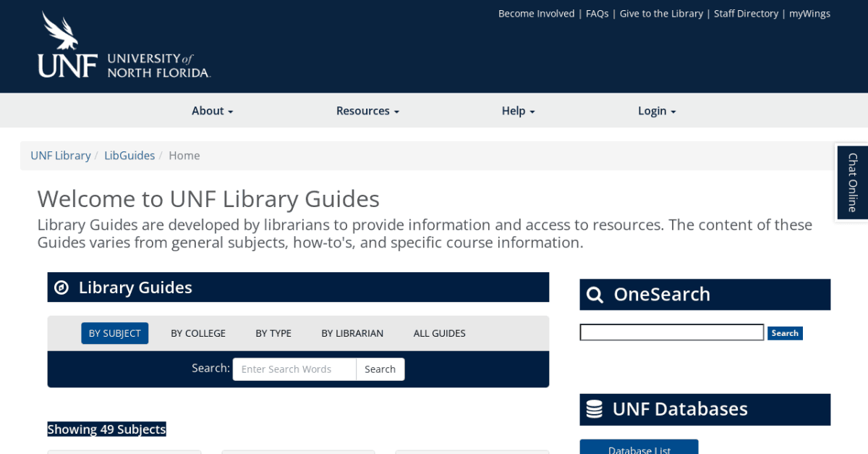Viewport: 868px width, 454px height.
Task: Open the ALL GUIDES tab
Action: pyautogui.click(x=439, y=332)
